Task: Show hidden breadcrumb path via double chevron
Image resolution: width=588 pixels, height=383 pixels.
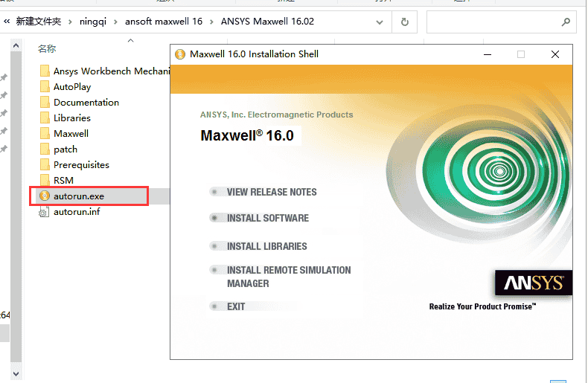Action: coord(7,22)
